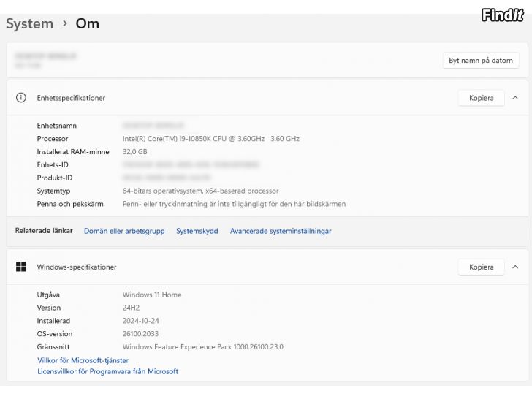Open Domän eller arbetsgrupp link
Image resolution: width=532 pixels, height=399 pixels.
pyautogui.click(x=124, y=231)
